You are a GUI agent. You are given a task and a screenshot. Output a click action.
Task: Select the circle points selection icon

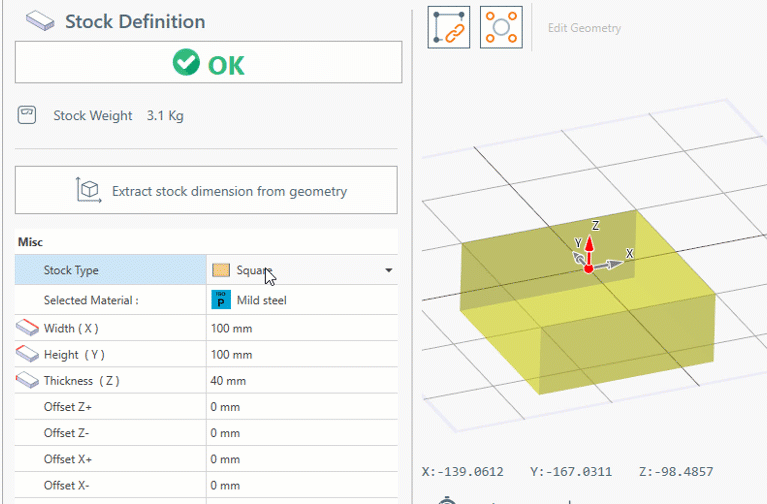501,27
